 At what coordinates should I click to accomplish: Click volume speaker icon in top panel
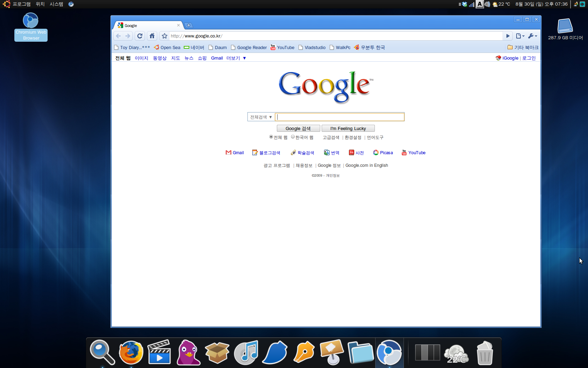pos(487,4)
